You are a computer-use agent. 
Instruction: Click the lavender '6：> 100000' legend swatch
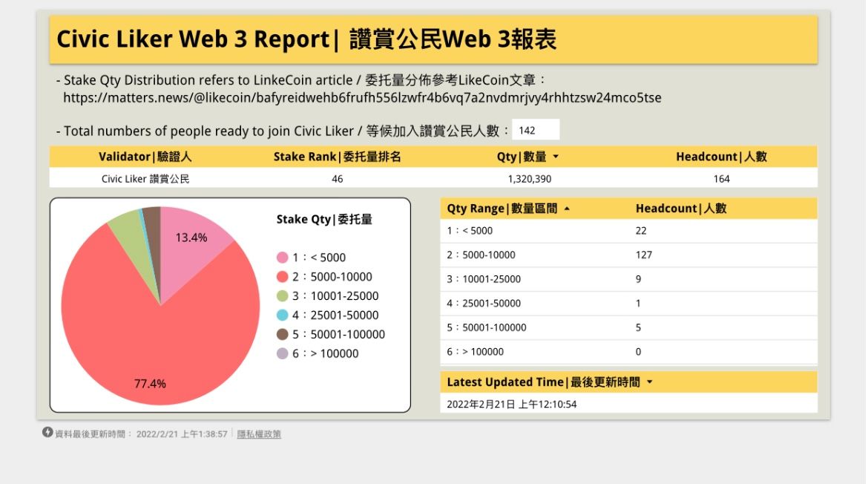tap(283, 353)
